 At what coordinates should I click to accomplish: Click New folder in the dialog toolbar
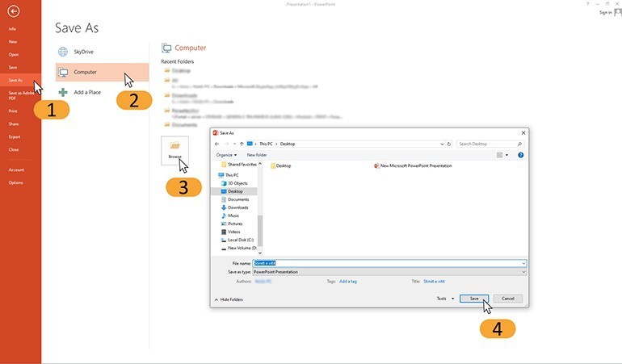(x=257, y=155)
